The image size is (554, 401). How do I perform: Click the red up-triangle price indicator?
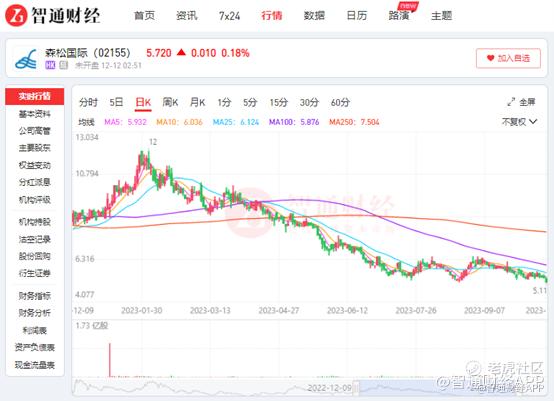pos(181,53)
